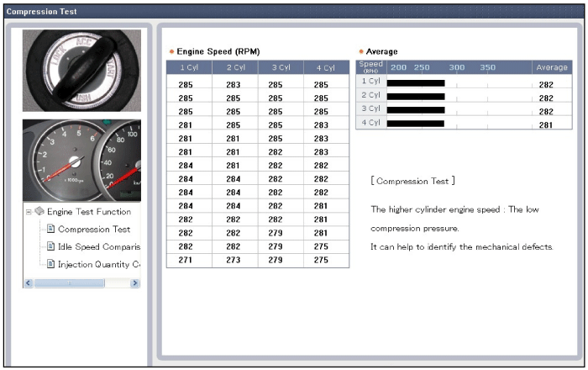The height and width of the screenshot is (370, 588).
Task: Click the 1 Cyl average speed bar
Action: click(416, 83)
